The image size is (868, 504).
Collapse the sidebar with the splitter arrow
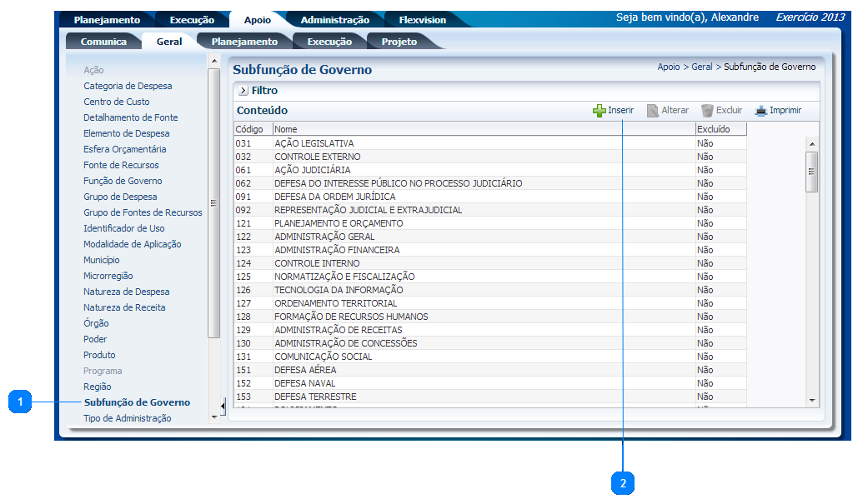point(223,407)
